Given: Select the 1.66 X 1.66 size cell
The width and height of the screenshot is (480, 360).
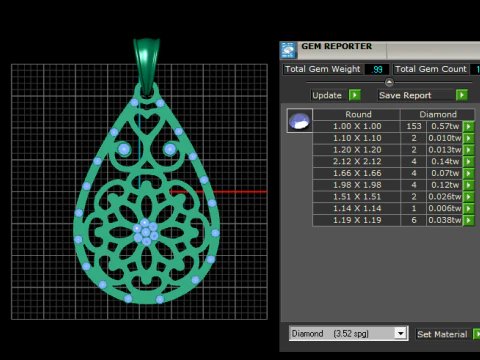Looking at the screenshot, I should (x=357, y=173).
